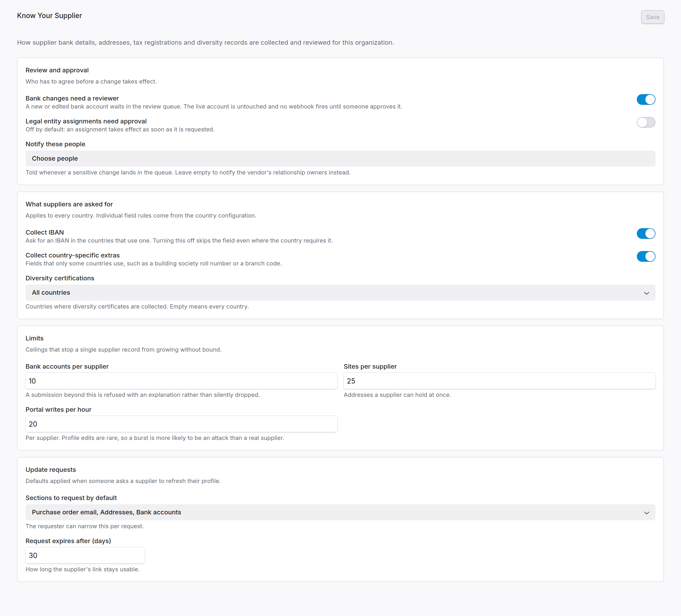
Task: Edit the Request expires after days field
Action: tap(85, 555)
